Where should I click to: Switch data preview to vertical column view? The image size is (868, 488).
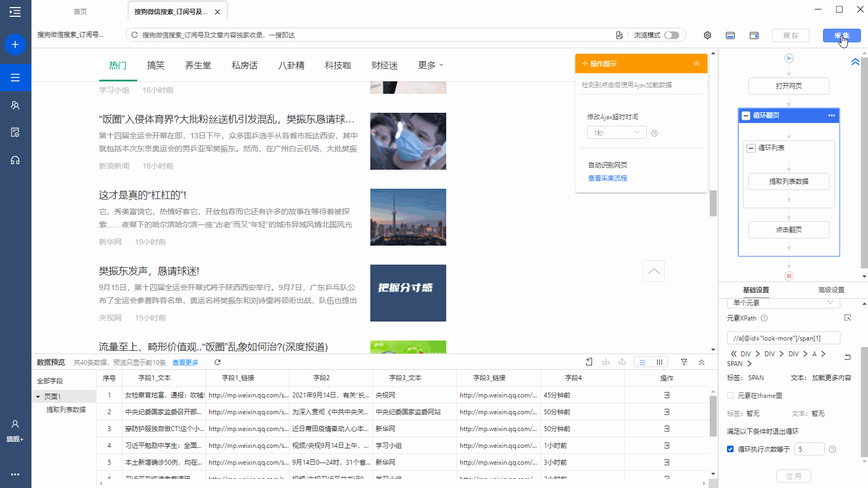pyautogui.click(x=659, y=362)
